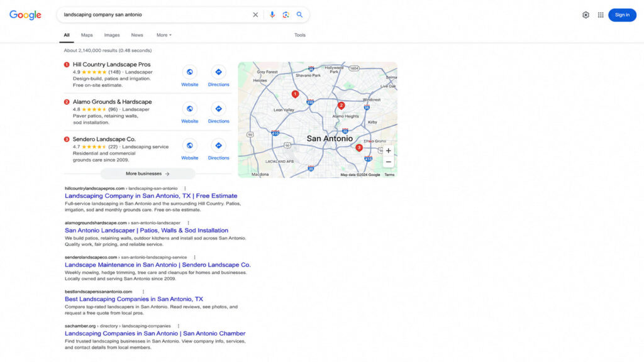Select map pin number 2
The image size is (644, 362).
tap(341, 106)
